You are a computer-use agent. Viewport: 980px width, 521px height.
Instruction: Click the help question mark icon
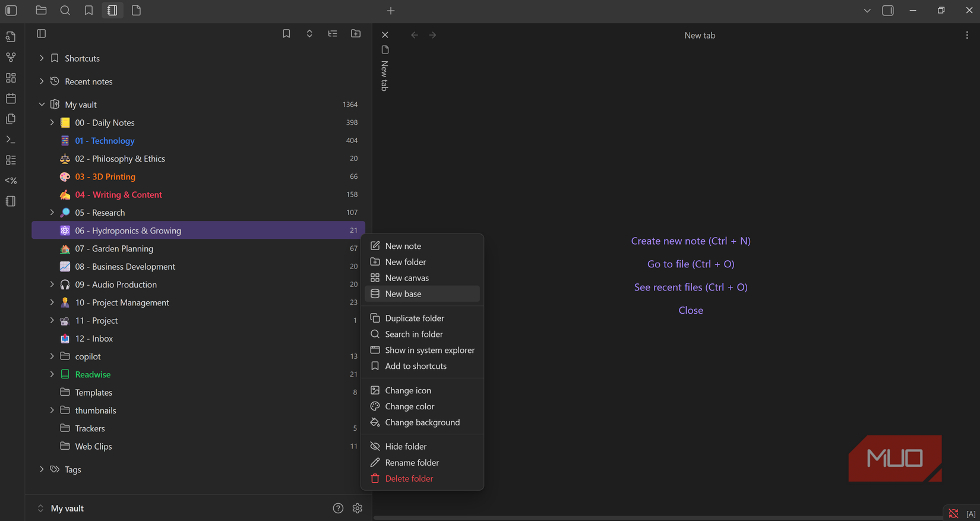click(x=338, y=509)
